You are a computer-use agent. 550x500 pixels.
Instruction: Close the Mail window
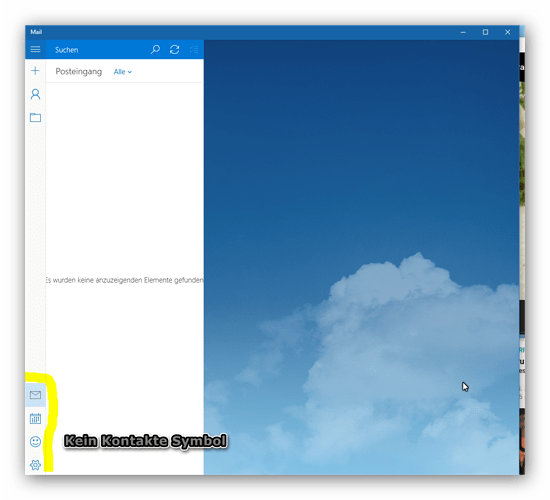(x=507, y=32)
